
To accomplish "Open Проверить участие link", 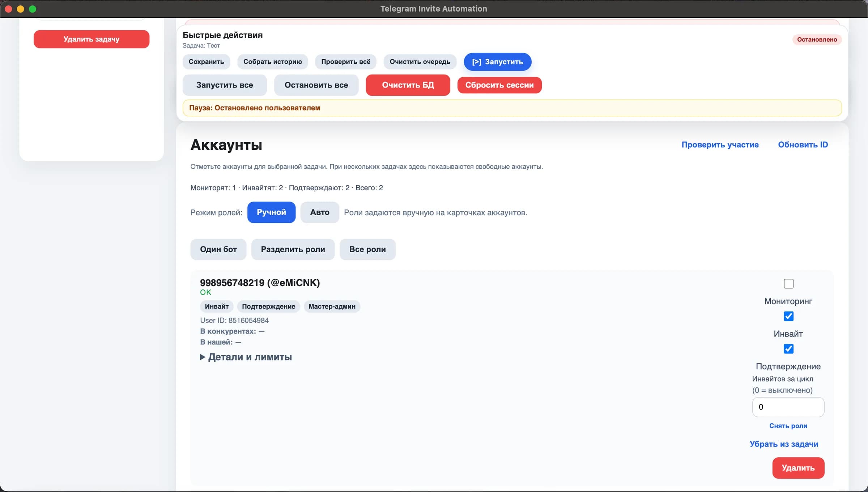I will click(x=720, y=145).
